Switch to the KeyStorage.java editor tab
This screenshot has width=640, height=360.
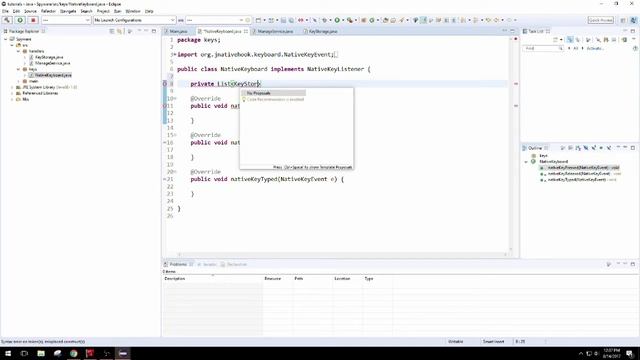tap(321, 31)
